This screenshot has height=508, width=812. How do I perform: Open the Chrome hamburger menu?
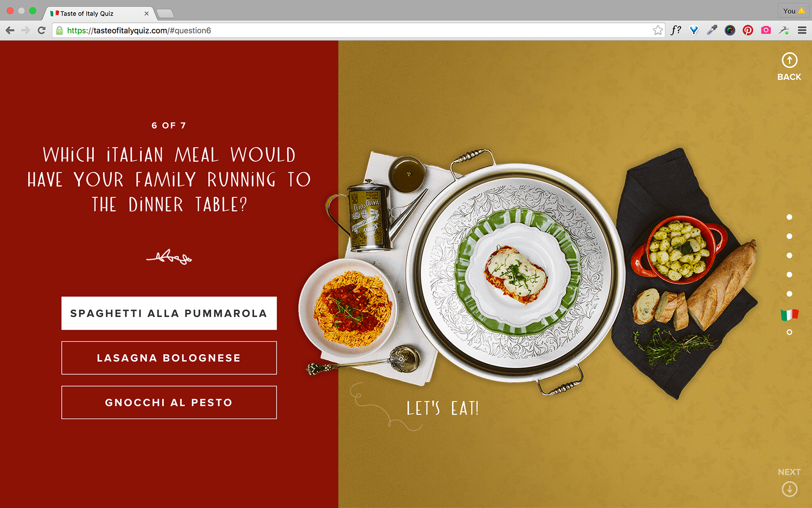[x=802, y=30]
